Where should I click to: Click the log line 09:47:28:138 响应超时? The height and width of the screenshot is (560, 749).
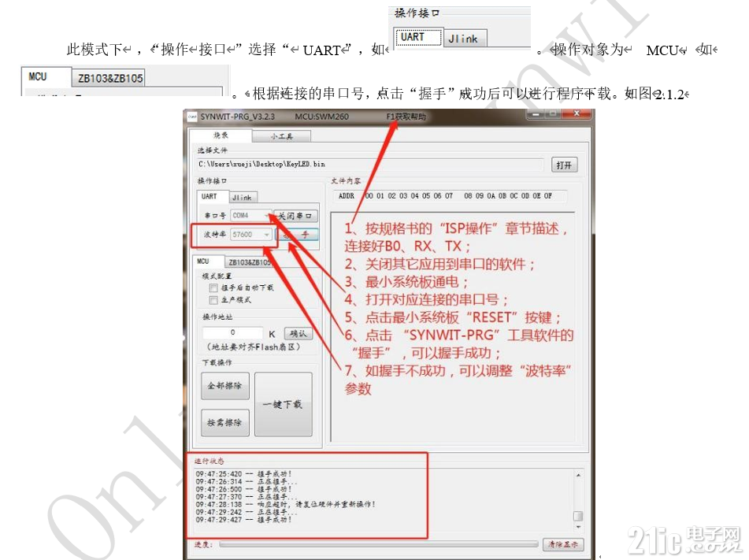pos(286,504)
